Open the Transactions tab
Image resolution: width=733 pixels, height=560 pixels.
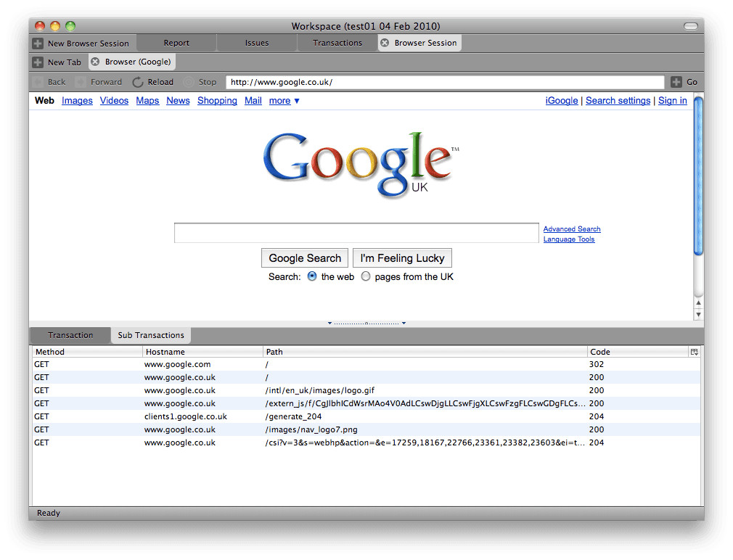pyautogui.click(x=337, y=43)
